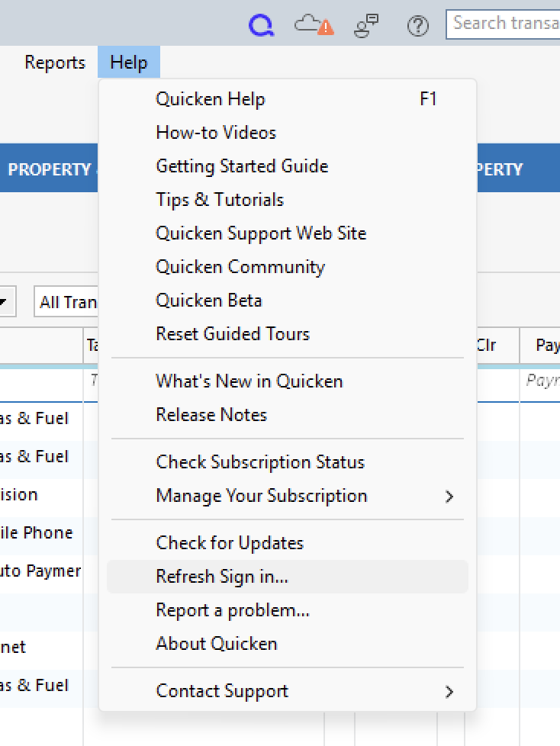Click the Quicken Q logo icon
Image resolution: width=560 pixels, height=746 pixels.
tap(261, 26)
